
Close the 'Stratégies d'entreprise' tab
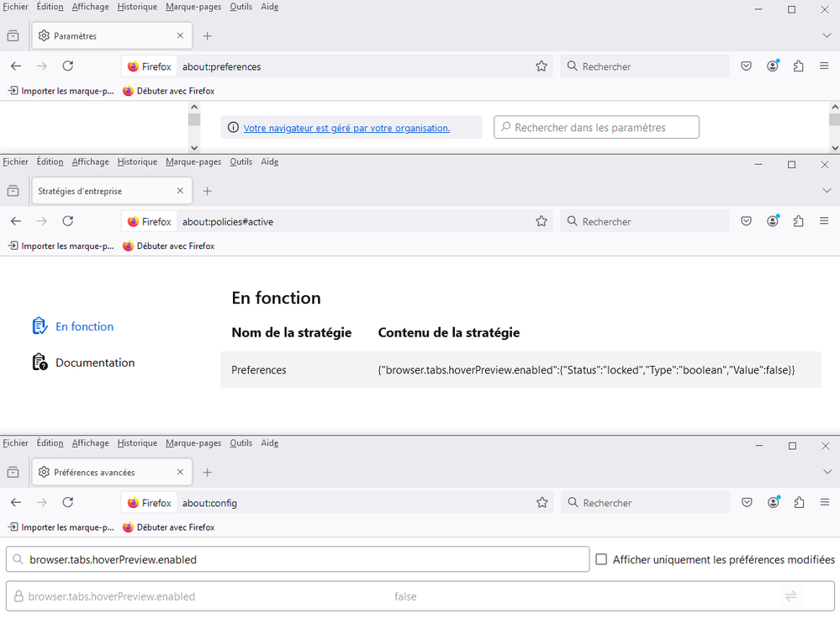click(x=180, y=191)
